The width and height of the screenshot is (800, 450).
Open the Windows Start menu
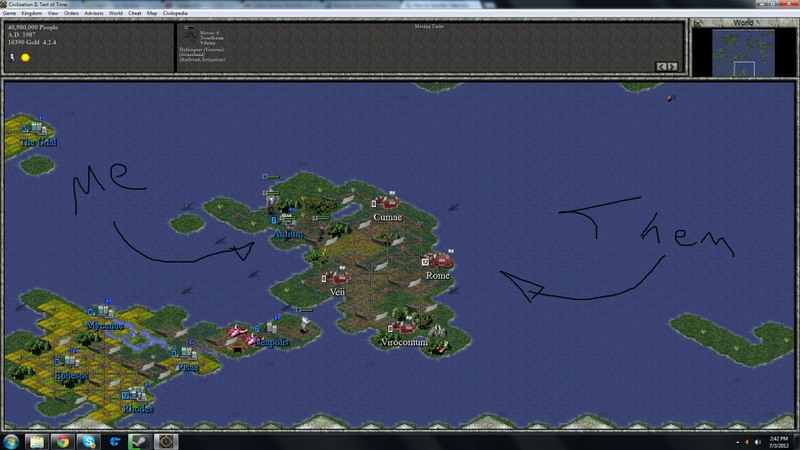11,441
